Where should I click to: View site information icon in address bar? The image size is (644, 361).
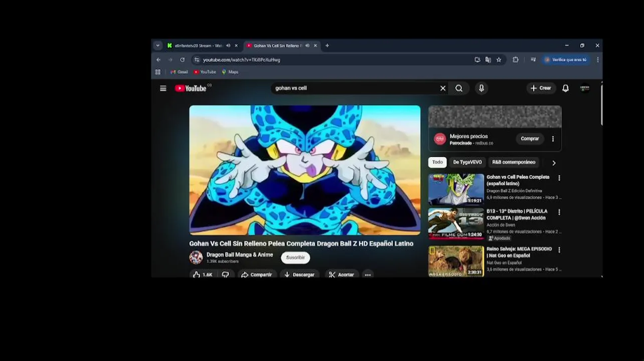(x=197, y=60)
